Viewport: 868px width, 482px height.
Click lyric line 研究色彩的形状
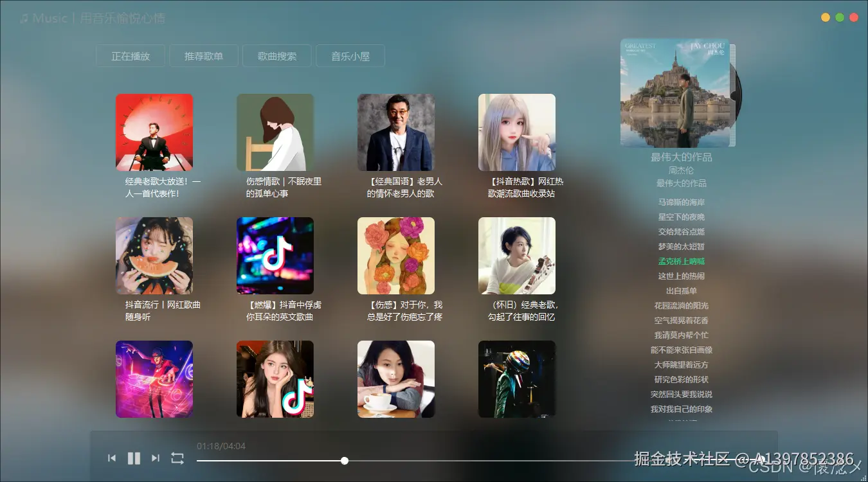pyautogui.click(x=682, y=379)
